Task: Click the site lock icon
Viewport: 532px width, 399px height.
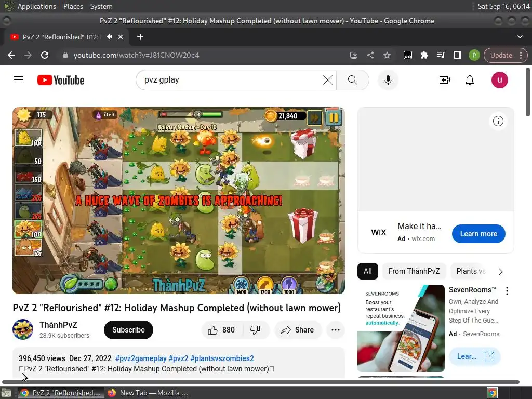Action: point(65,55)
